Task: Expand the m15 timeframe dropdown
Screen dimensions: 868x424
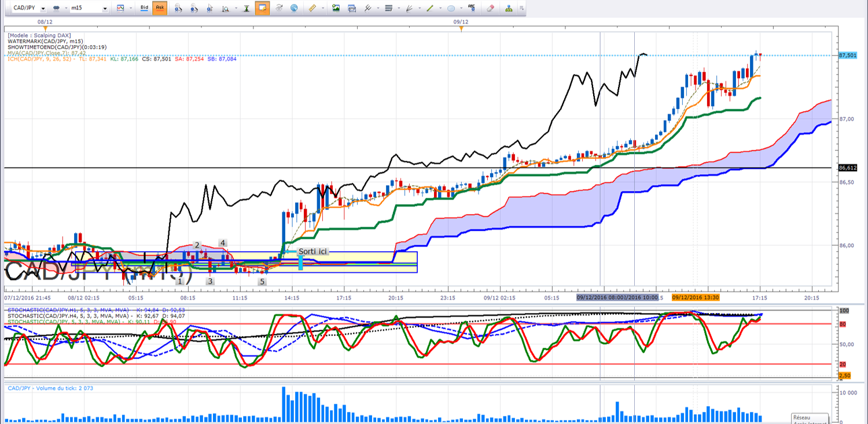Action: coord(104,9)
